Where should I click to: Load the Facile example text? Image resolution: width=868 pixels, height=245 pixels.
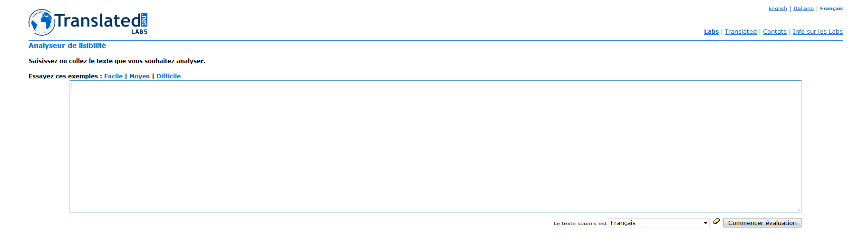[x=113, y=76]
